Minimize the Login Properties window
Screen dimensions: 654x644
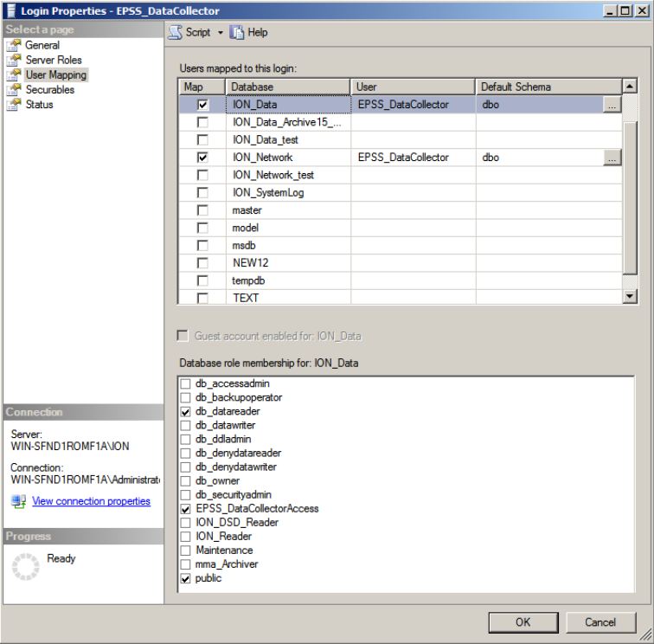[x=610, y=11]
